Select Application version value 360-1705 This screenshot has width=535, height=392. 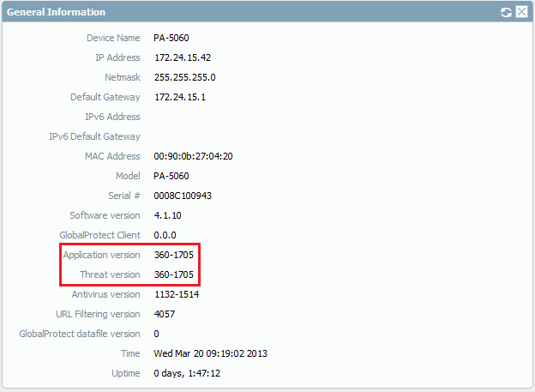(x=174, y=255)
